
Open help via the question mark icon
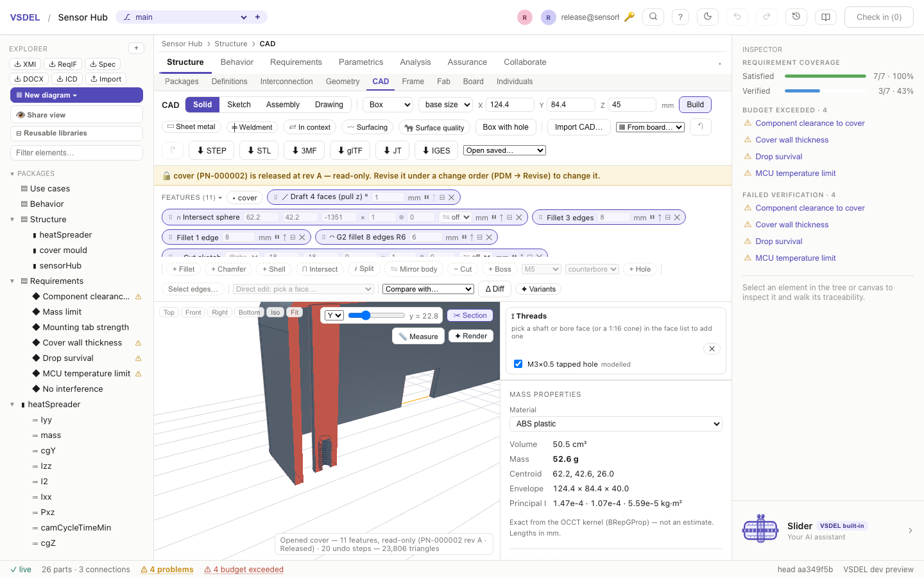680,17
